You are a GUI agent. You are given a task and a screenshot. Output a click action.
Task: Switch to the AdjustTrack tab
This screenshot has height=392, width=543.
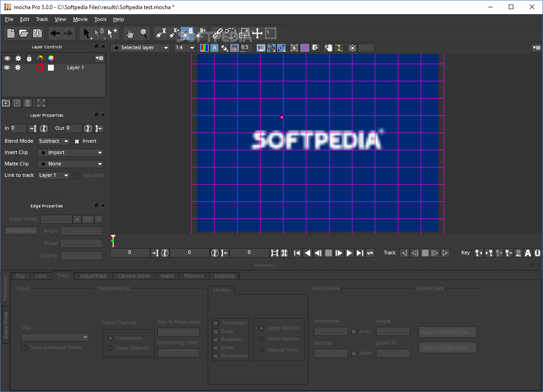click(x=93, y=276)
